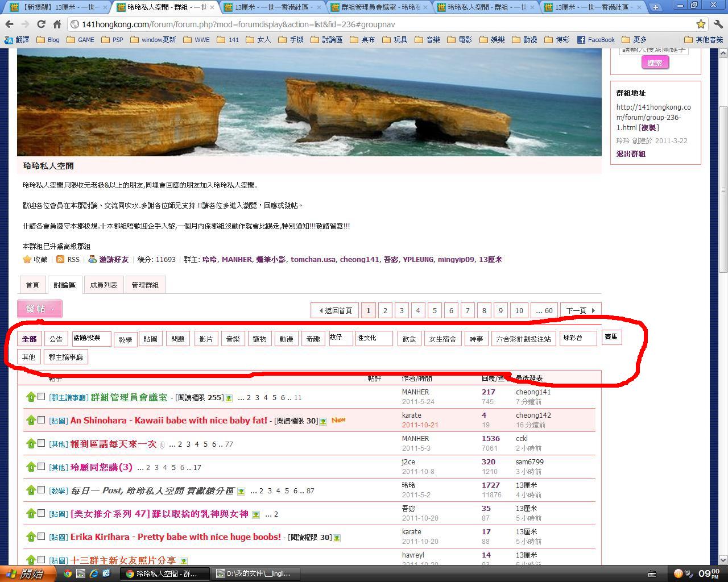Bookmark this page with the star icon
Image resolution: width=728 pixels, height=582 pixels.
701,24
